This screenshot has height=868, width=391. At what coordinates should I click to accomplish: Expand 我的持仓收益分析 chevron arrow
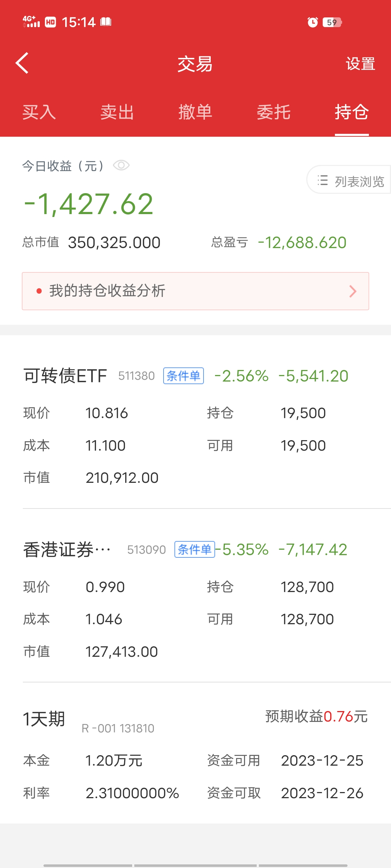[x=353, y=291]
